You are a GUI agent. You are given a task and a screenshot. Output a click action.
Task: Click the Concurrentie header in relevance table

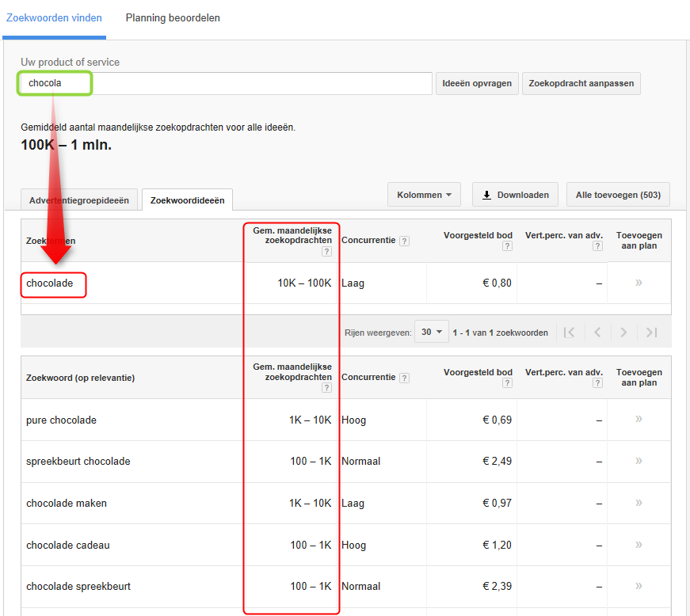point(368,377)
